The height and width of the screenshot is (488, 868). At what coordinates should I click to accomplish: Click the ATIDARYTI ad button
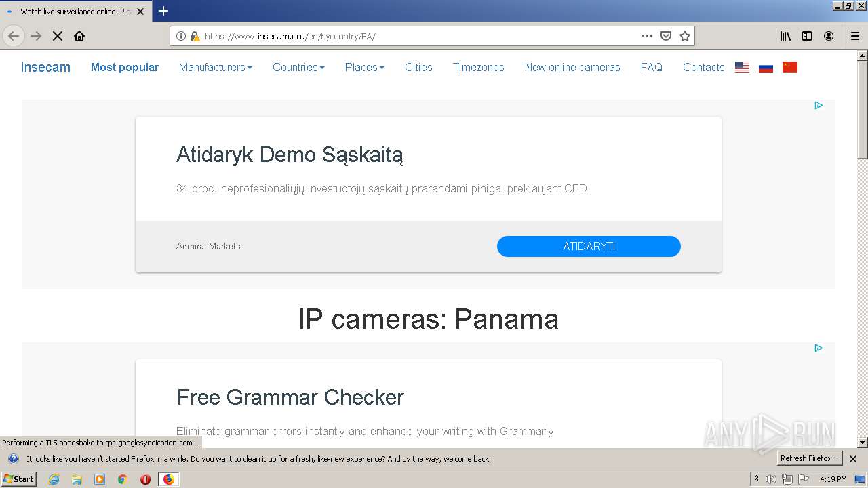[589, 246]
